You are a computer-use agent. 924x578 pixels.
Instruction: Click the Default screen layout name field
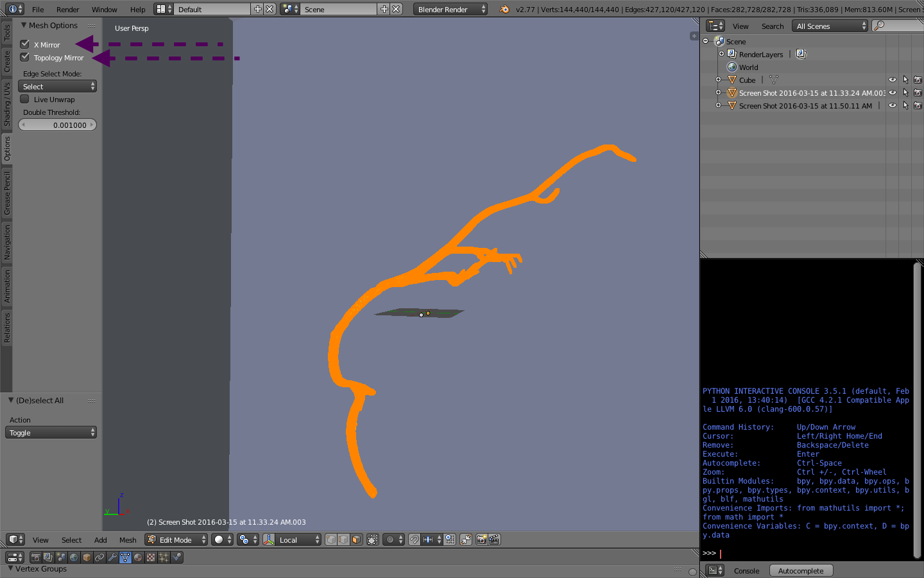click(x=212, y=9)
